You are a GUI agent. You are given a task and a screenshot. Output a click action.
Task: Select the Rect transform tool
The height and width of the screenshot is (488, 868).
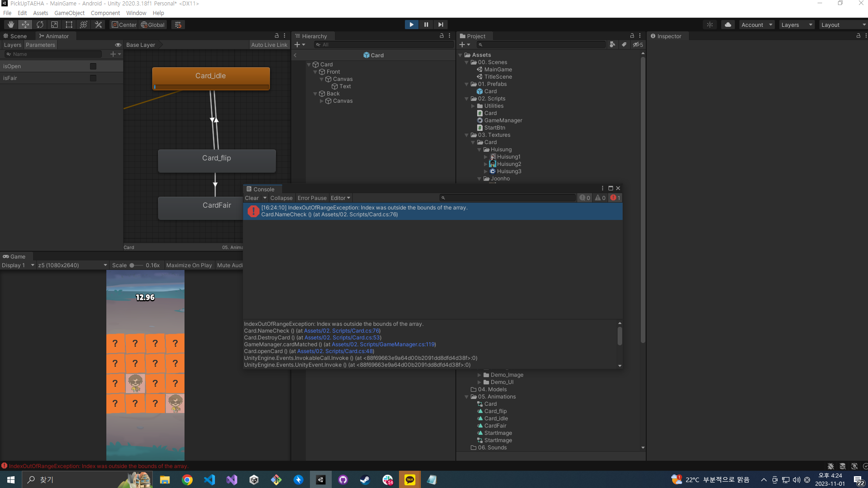coord(69,25)
